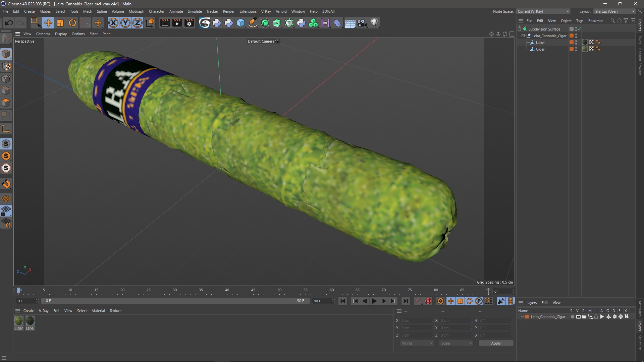Enable Subdivision Surface green checkmark
The width and height of the screenshot is (644, 362).
tap(579, 29)
